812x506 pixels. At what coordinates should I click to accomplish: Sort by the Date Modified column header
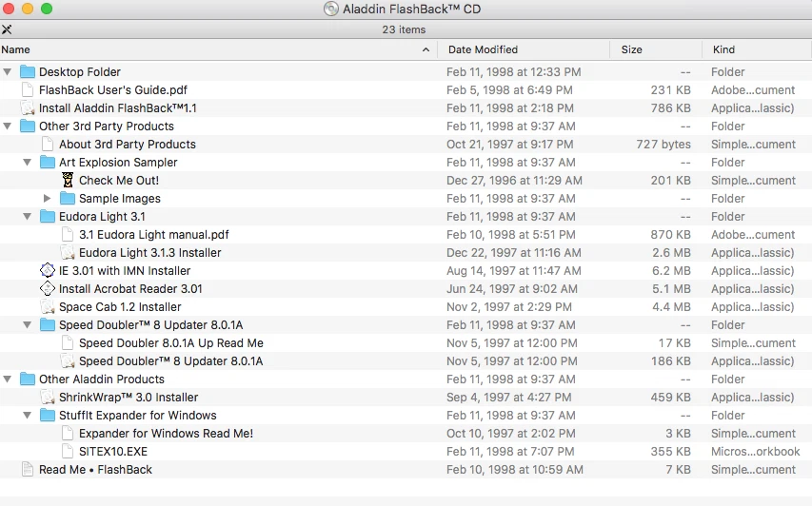coord(524,49)
